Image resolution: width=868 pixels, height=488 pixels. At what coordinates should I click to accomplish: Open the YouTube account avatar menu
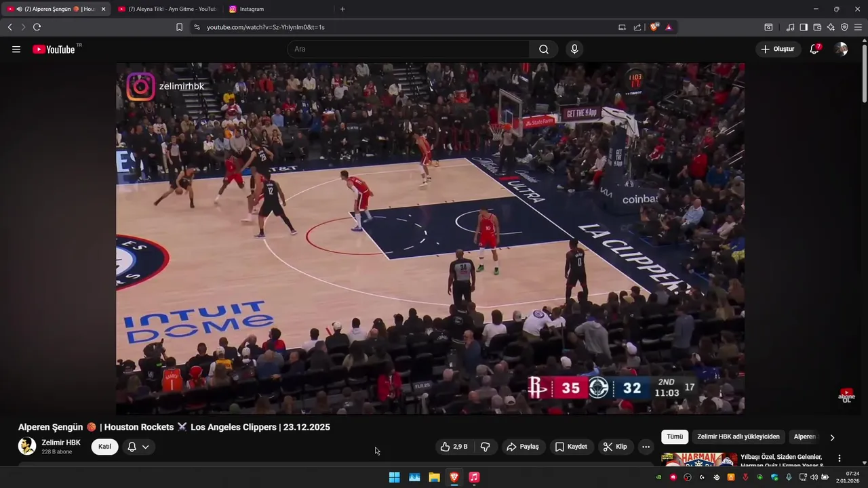pos(841,49)
